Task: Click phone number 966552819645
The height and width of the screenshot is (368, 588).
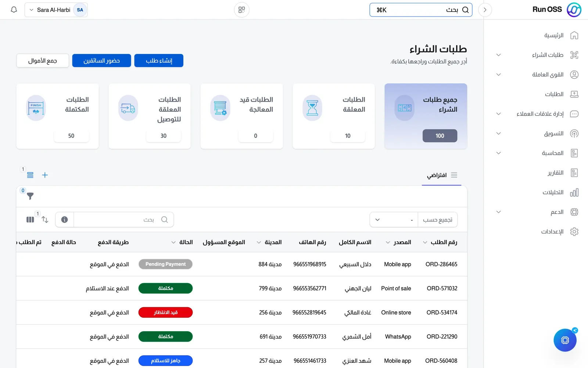Action: click(309, 312)
